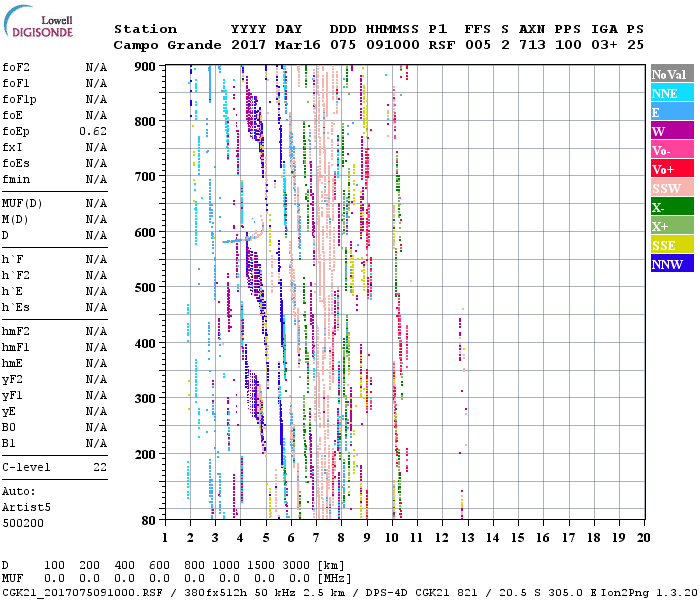The image size is (700, 600).
Task: Select the E legend color swatch
Action: (672, 112)
